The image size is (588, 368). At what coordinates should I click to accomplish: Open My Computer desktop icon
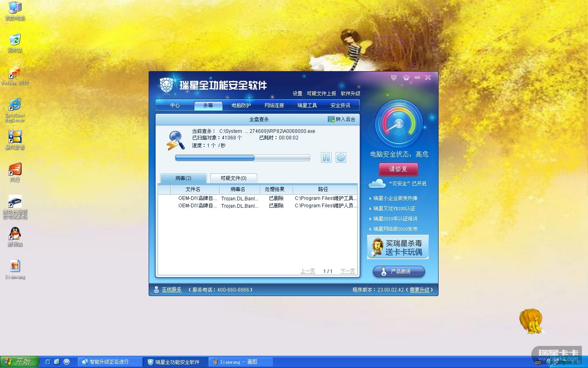tap(15, 11)
